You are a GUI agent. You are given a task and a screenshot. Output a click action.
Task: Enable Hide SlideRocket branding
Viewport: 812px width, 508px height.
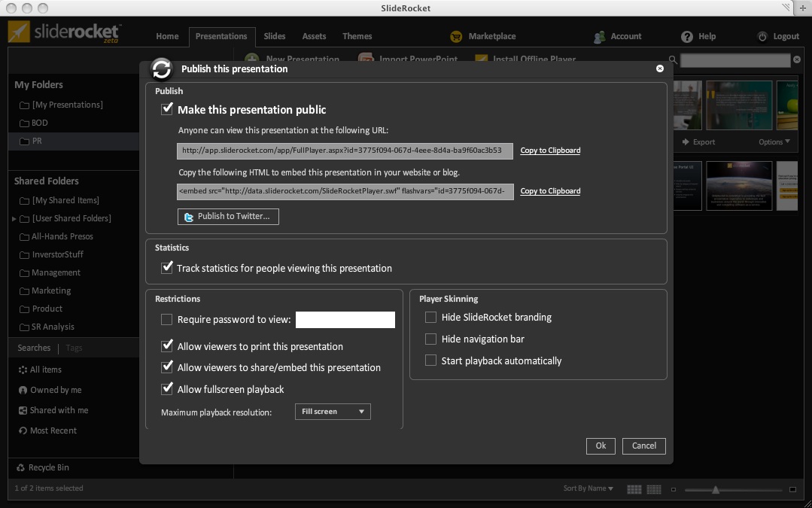[431, 317]
